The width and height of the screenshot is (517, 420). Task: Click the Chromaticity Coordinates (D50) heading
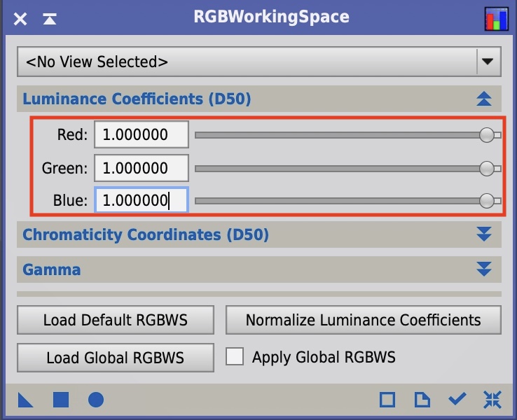pos(146,234)
